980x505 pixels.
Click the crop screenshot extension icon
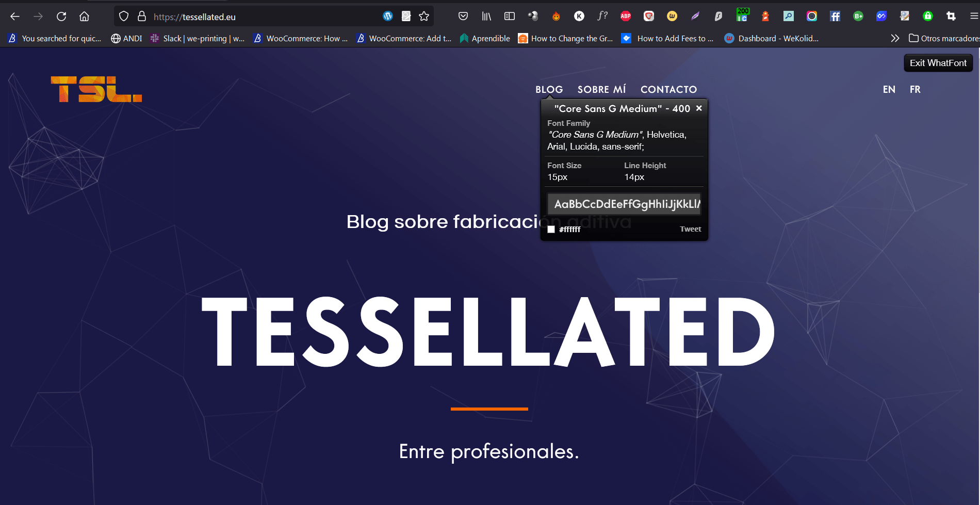pyautogui.click(x=951, y=17)
